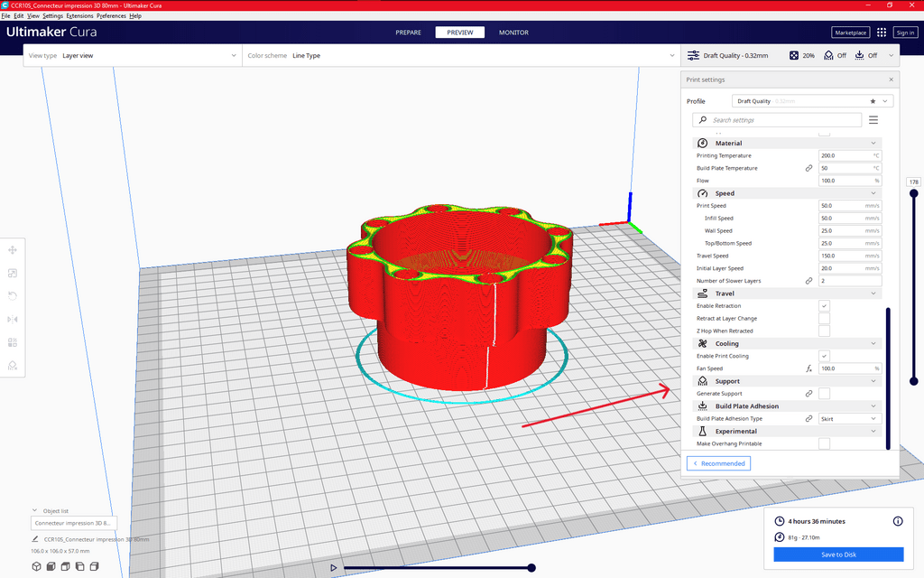
Task: Close the Print settings panel
Action: pos(891,79)
